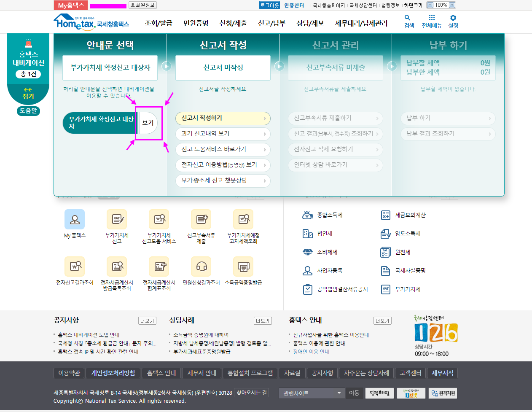Expand 신고서 작성하기 arrow row
The image size is (532, 412).
(223, 118)
